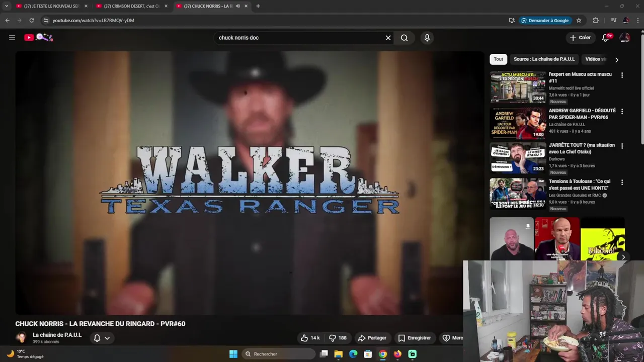Show more filter chips with right chevron
This screenshot has height=362, width=644.
coord(617,60)
